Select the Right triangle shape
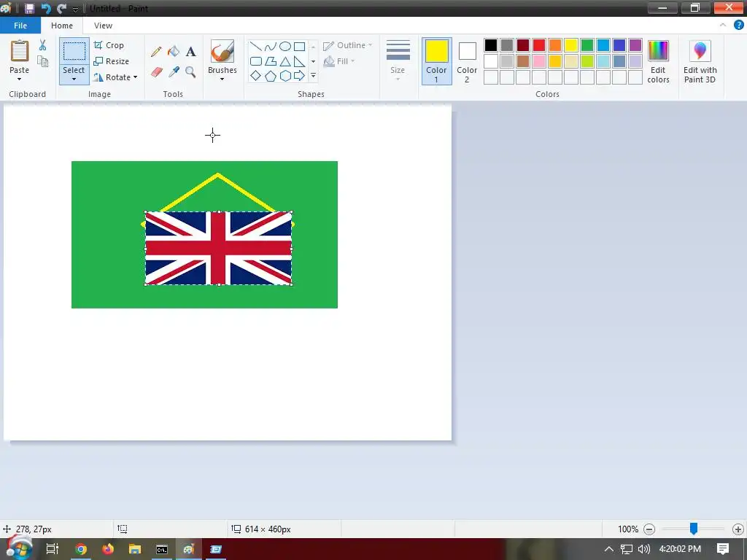 point(299,61)
